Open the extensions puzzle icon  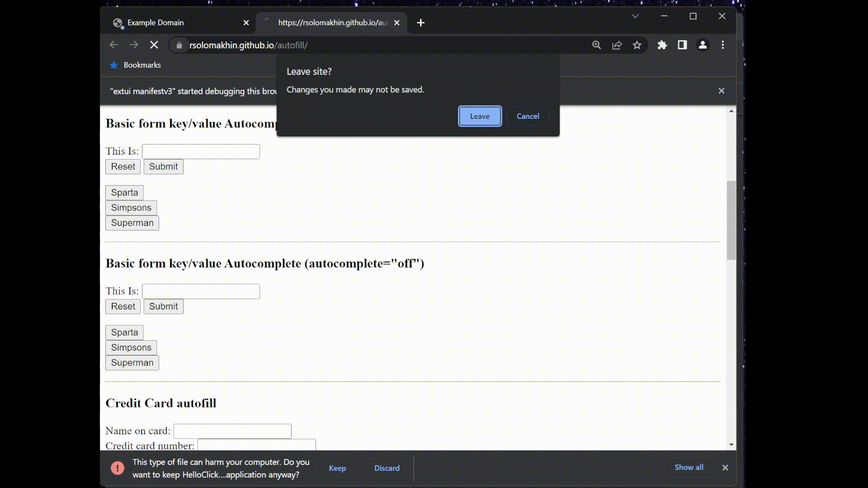(662, 45)
